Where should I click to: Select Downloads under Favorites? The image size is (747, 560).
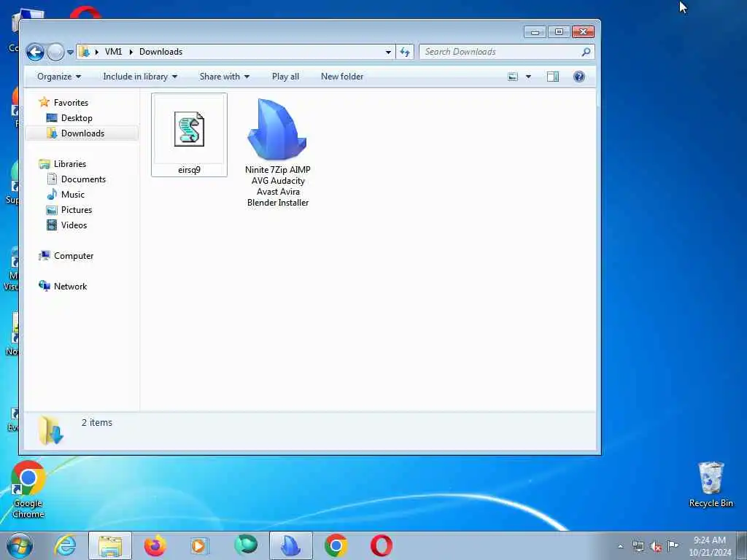click(82, 133)
